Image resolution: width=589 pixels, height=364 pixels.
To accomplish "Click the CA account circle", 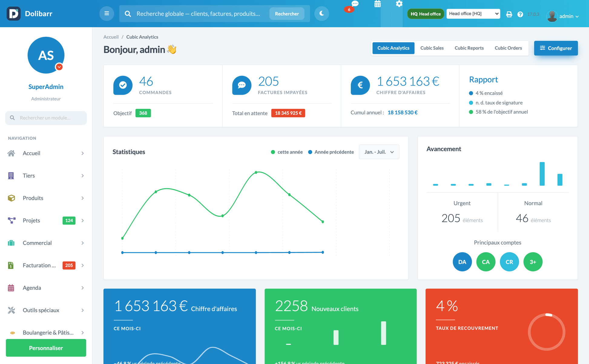I will click(486, 262).
